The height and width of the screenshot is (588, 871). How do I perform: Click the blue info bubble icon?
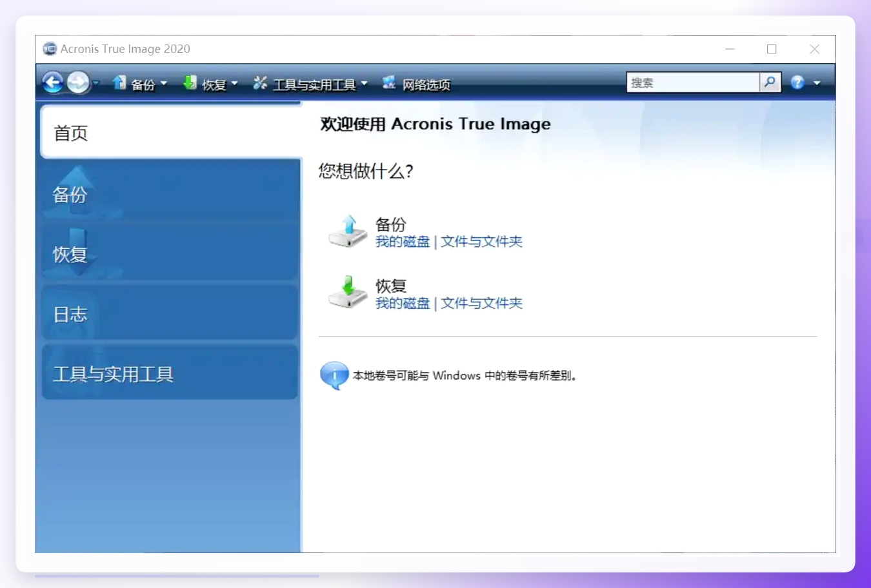(x=334, y=375)
